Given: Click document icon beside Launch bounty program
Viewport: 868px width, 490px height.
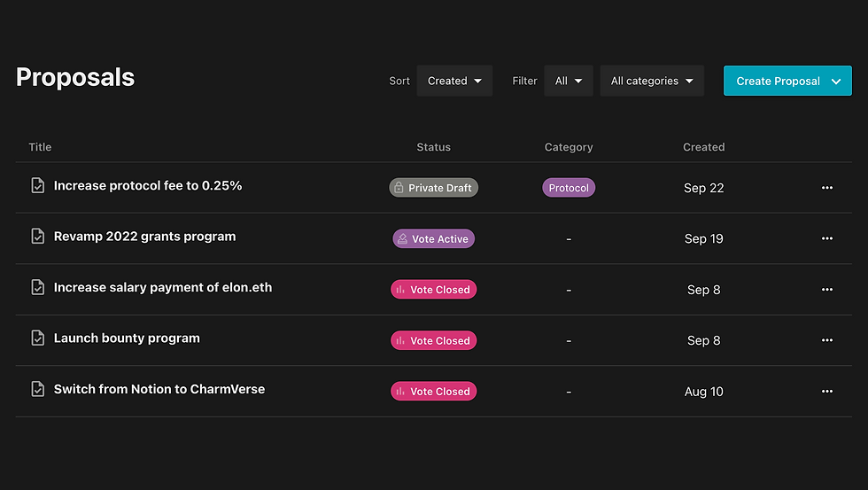Looking at the screenshot, I should (x=37, y=338).
